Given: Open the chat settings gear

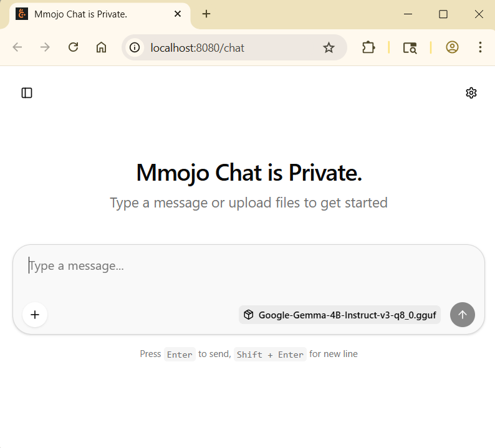Looking at the screenshot, I should coord(471,93).
